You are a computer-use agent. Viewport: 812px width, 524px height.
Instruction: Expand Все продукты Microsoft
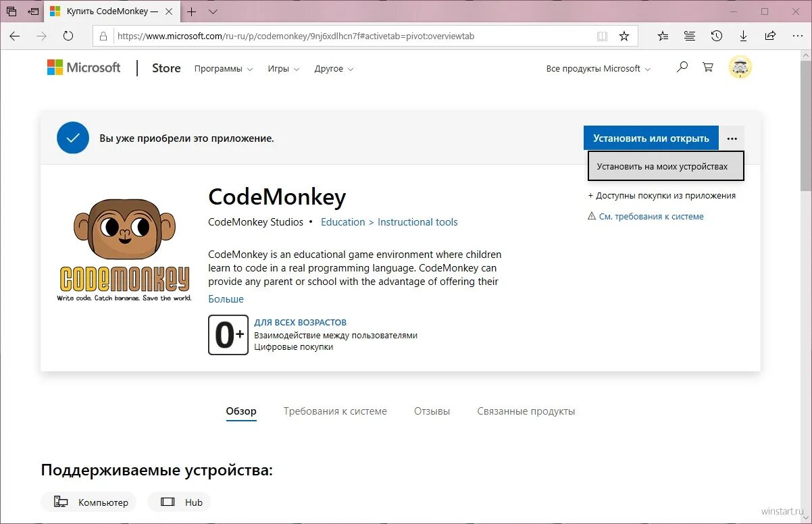(597, 68)
